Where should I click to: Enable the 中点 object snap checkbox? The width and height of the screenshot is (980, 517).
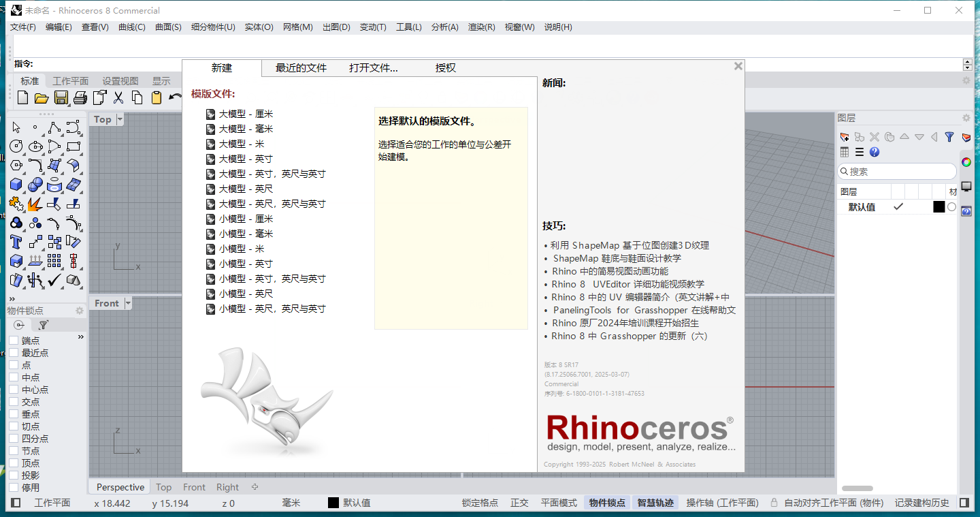tap(13, 377)
